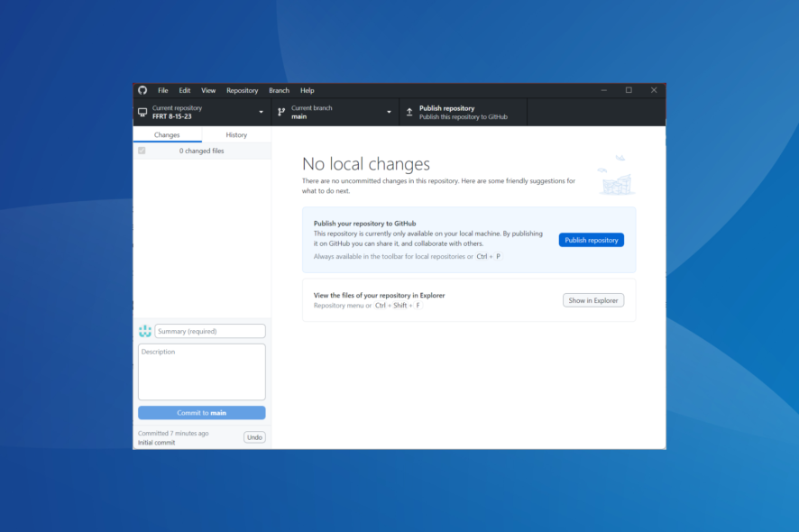Click the Show in Explorer button
The height and width of the screenshot is (532, 799).
[x=593, y=300]
